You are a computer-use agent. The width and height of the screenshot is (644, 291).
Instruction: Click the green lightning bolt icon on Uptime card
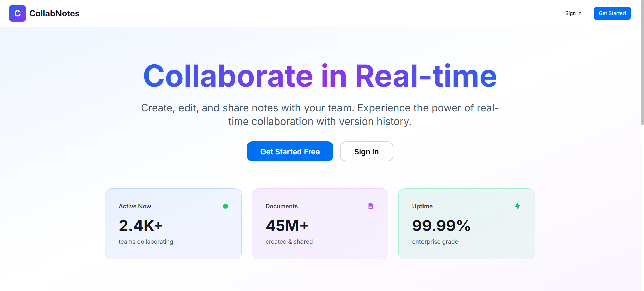click(x=517, y=206)
